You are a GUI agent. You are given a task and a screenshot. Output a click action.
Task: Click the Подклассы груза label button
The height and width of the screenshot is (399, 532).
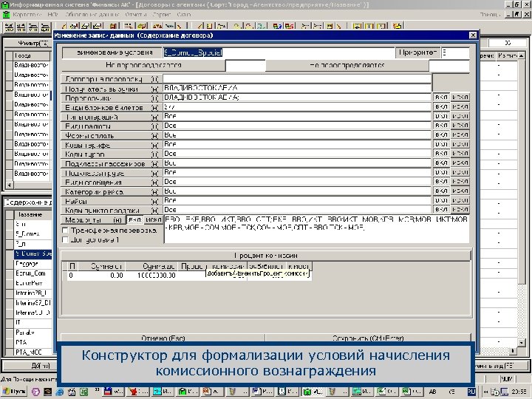click(x=111, y=173)
